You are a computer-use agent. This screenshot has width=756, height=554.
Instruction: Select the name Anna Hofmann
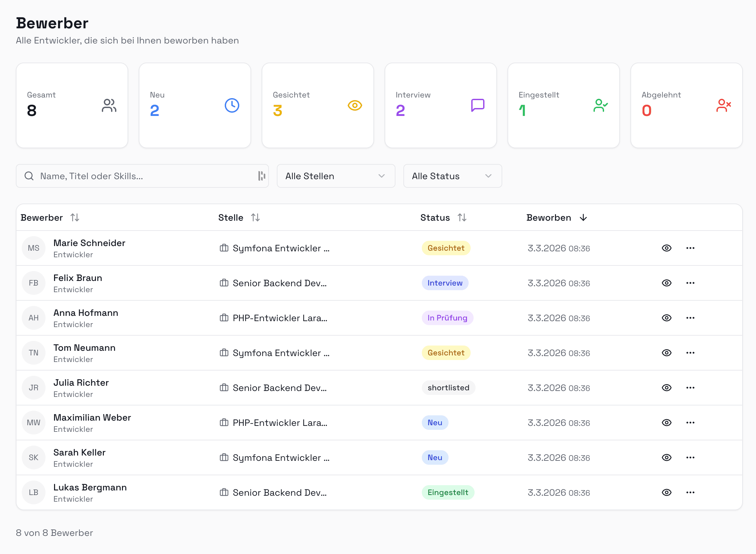pos(86,313)
